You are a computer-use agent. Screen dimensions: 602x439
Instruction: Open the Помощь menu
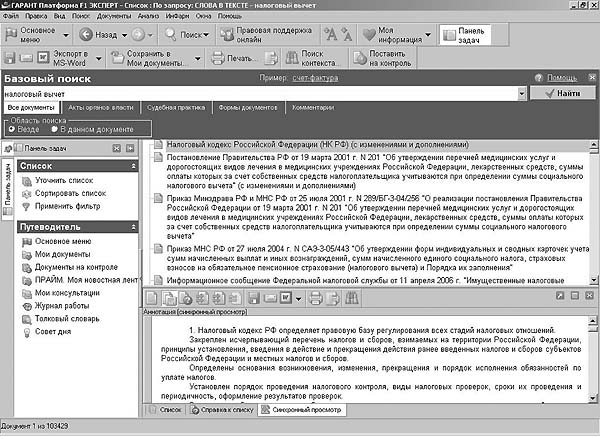pos(230,16)
